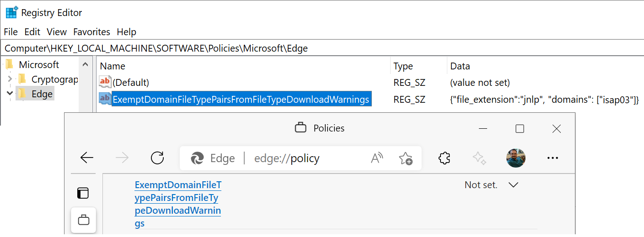This screenshot has height=237, width=644.
Task: Expand the Not set policy row chevron
Action: (513, 185)
